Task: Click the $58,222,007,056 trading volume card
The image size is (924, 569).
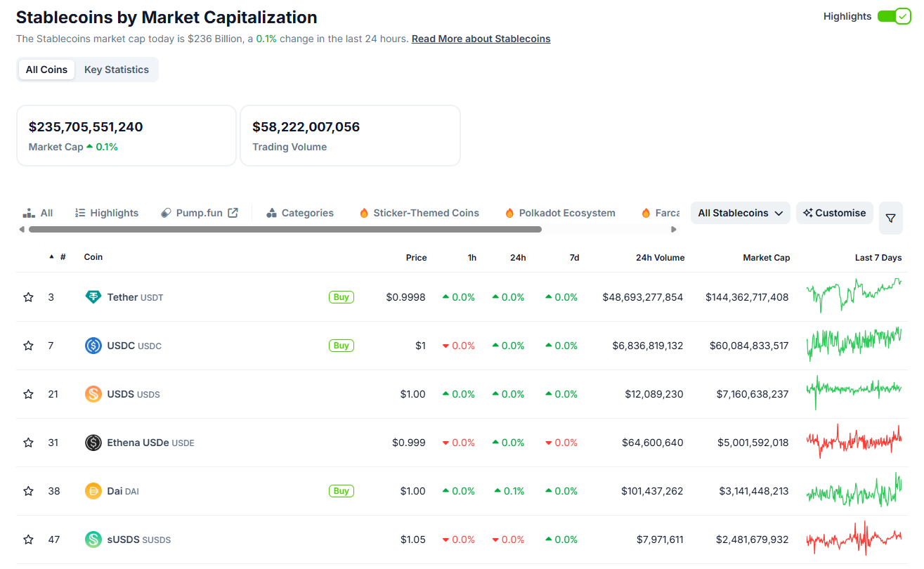Action: pyautogui.click(x=351, y=136)
